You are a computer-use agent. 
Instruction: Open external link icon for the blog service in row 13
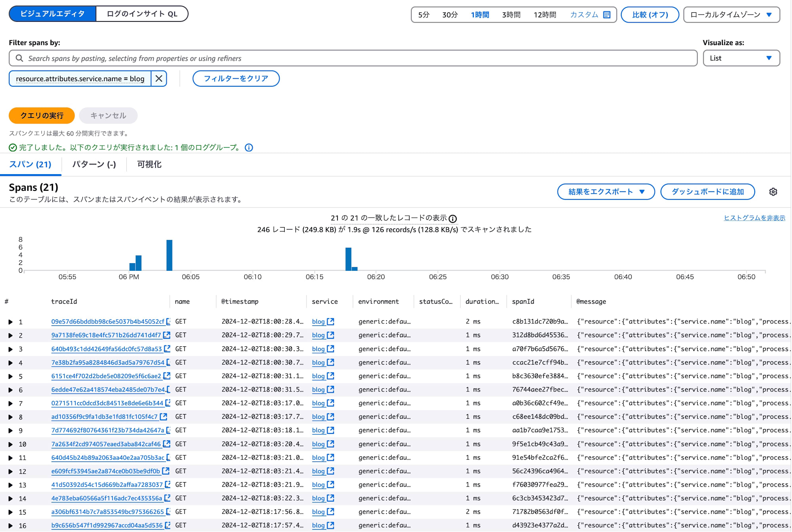point(331,484)
